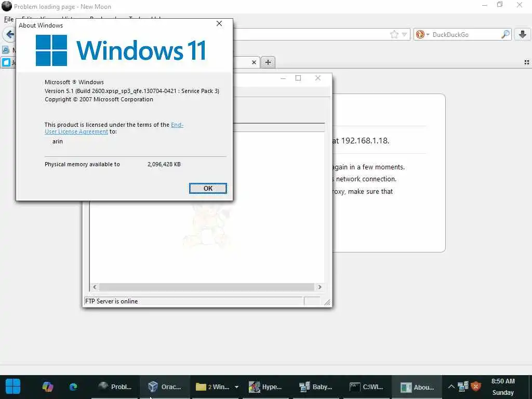Minimize the FTP server window
The width and height of the screenshot is (532, 399).
click(283, 78)
